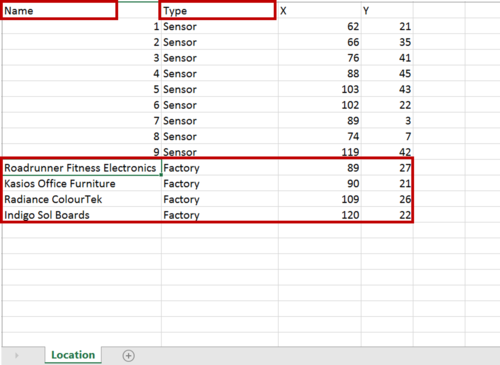The height and width of the screenshot is (365, 500).
Task: Click Factory type in Radiance ColourTek row
Action: 220,199
